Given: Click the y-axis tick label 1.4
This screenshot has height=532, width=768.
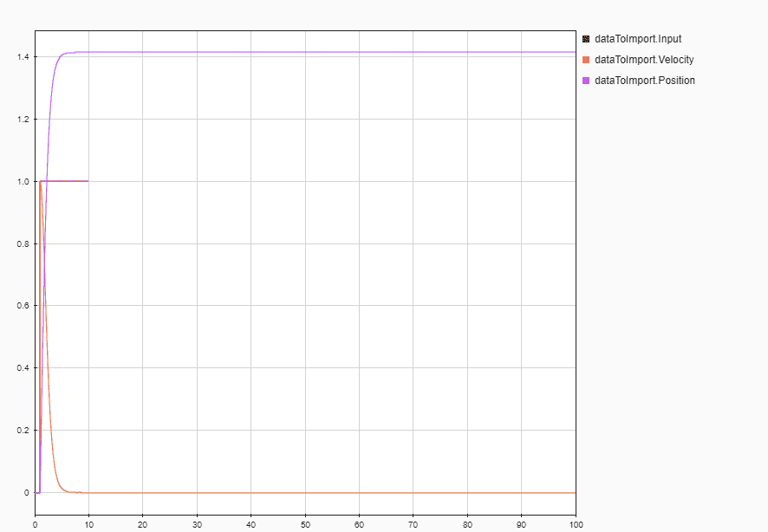Looking at the screenshot, I should (21, 56).
